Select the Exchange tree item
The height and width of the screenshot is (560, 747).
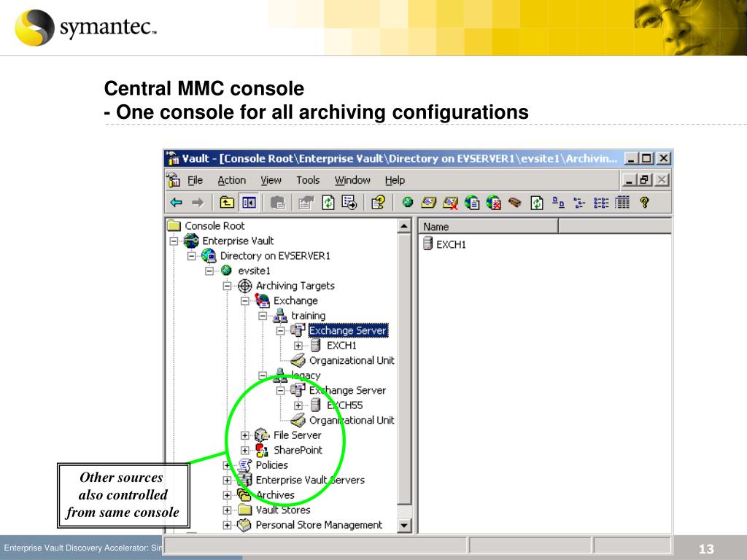[x=295, y=301]
